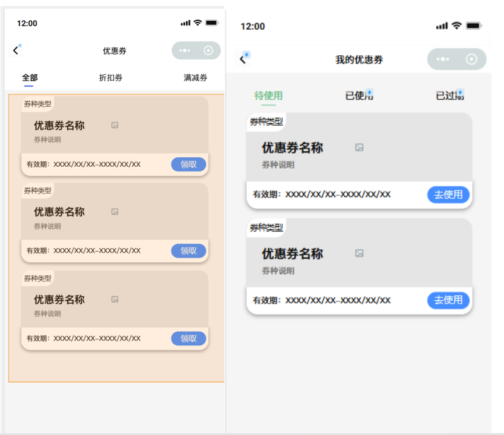The image size is (504, 435).
Task: Click 领取 on the second coupon
Action: 188,250
